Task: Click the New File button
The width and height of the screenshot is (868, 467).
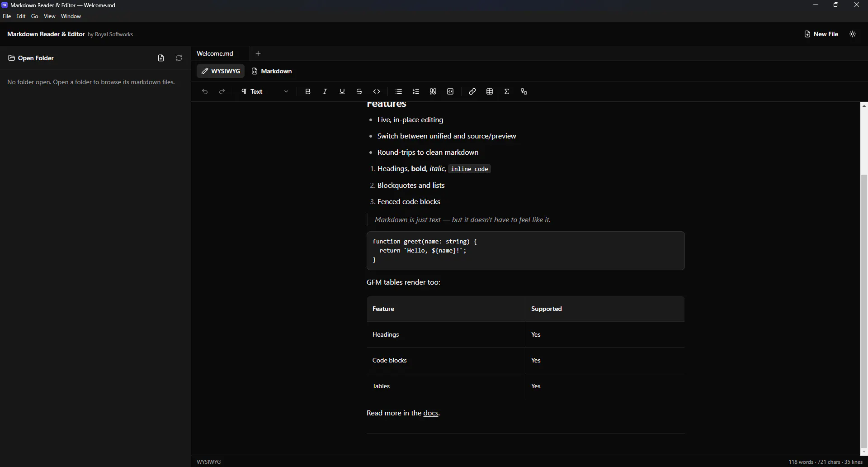Action: (821, 34)
